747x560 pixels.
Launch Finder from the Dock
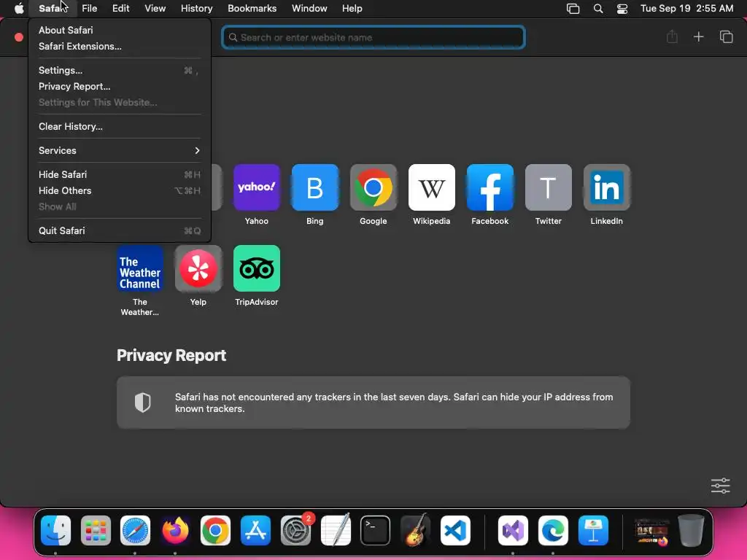tap(55, 530)
